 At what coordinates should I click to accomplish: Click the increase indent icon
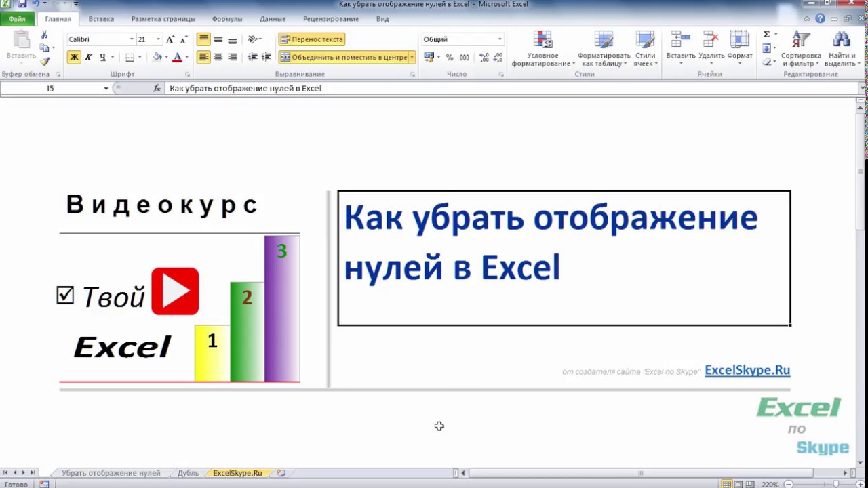[x=266, y=58]
